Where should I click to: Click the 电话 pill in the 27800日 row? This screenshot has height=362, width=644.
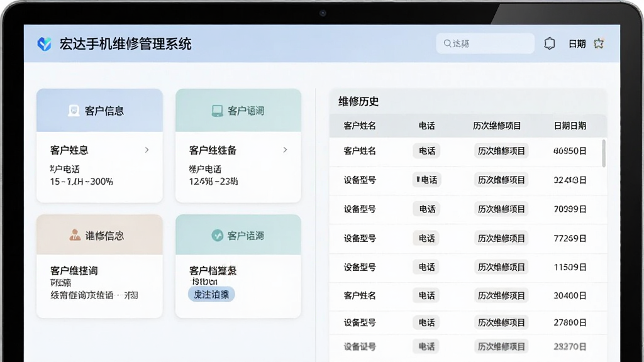426,322
